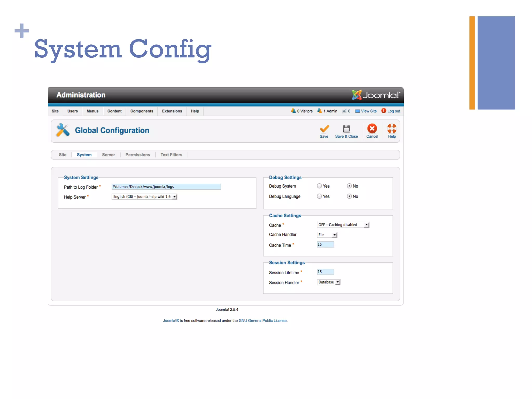Open the GNU General Public License link
The height and width of the screenshot is (399, 532).
pos(263,321)
